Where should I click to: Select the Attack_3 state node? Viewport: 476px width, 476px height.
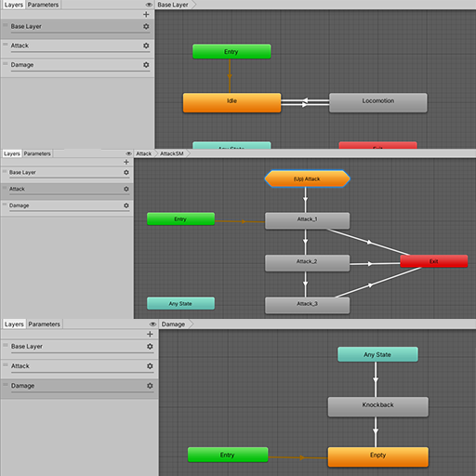tap(307, 305)
